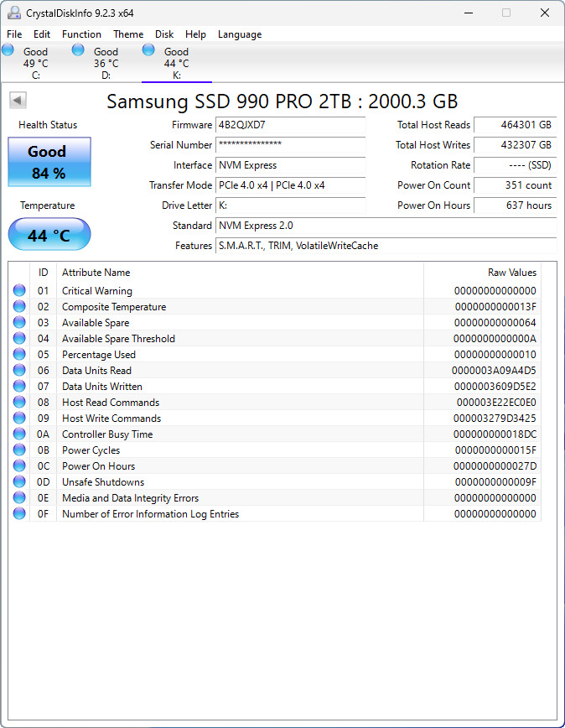Go to the previous disk with the arrow button
Viewport: 565px width, 728px height.
[x=18, y=100]
